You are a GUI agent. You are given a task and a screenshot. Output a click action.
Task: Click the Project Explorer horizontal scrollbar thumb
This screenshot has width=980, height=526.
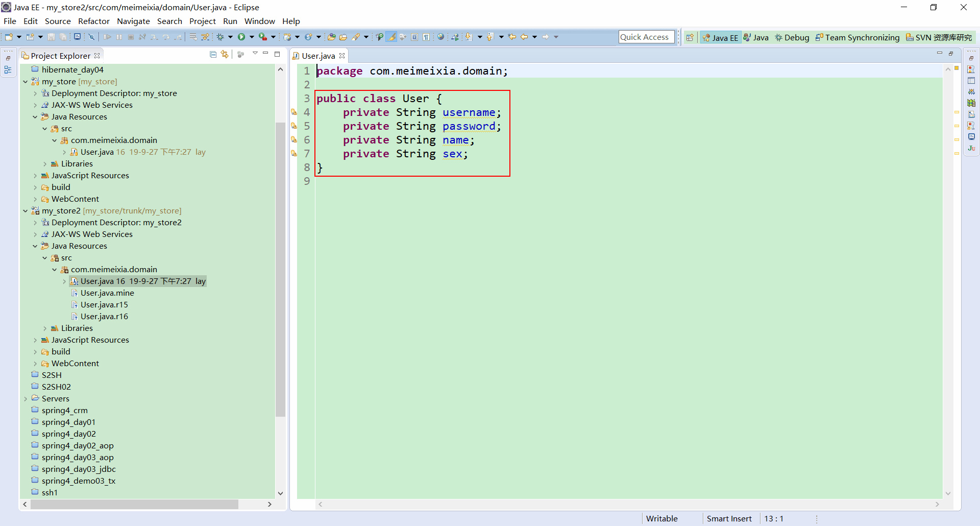pos(134,505)
